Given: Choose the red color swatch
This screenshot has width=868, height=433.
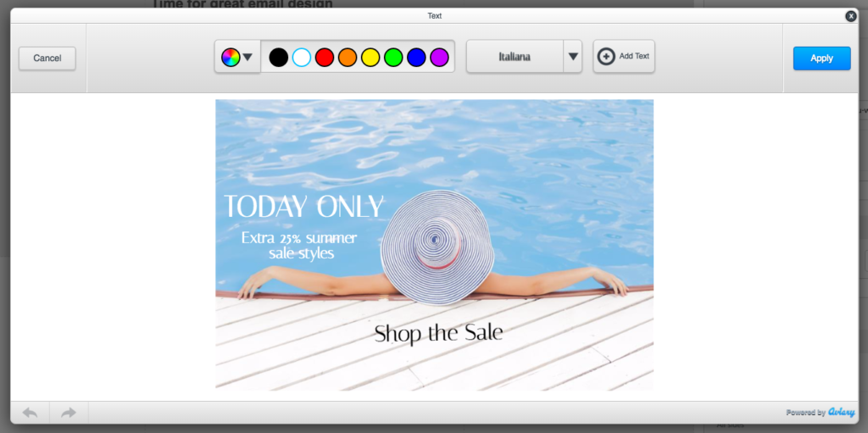Looking at the screenshot, I should [x=324, y=57].
